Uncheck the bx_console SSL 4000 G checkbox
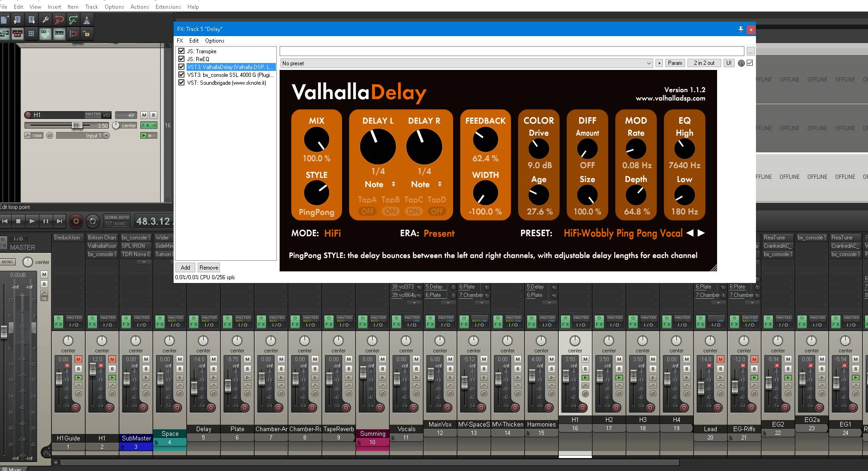 (181, 75)
